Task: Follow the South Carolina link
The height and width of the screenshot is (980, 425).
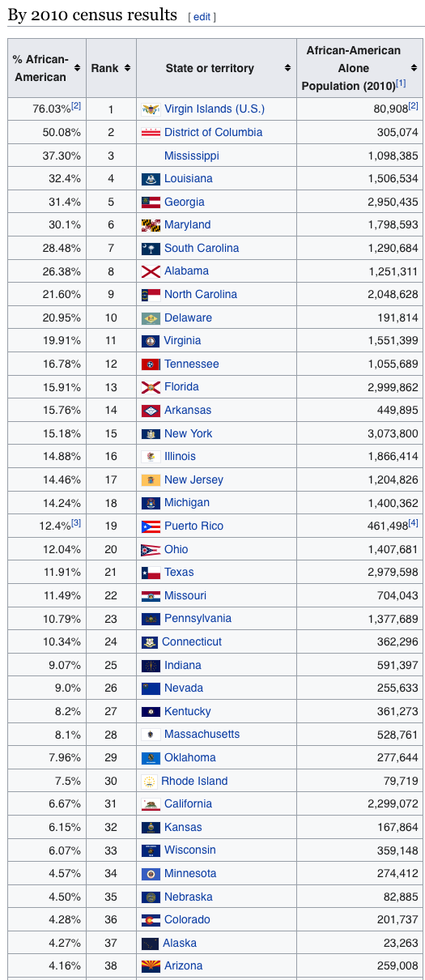Action: point(202,248)
